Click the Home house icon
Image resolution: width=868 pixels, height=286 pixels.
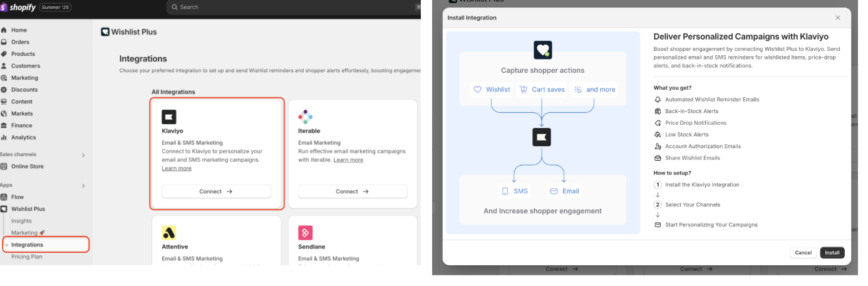pyautogui.click(x=4, y=30)
